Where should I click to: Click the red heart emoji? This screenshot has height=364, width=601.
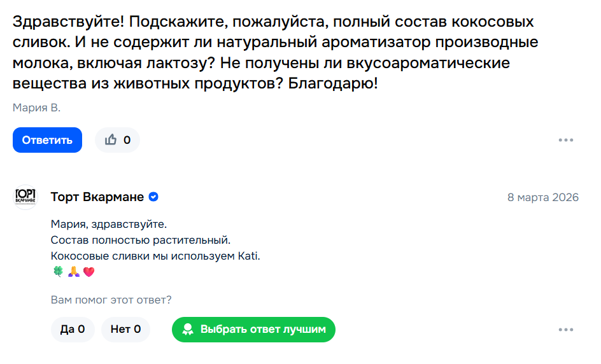click(x=88, y=272)
